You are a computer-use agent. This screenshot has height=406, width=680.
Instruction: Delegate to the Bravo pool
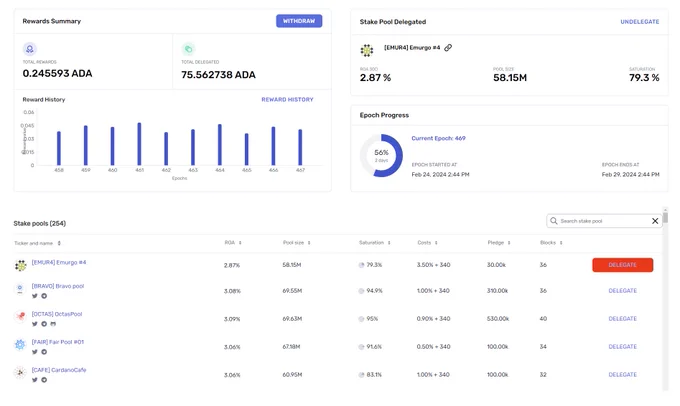coord(622,291)
